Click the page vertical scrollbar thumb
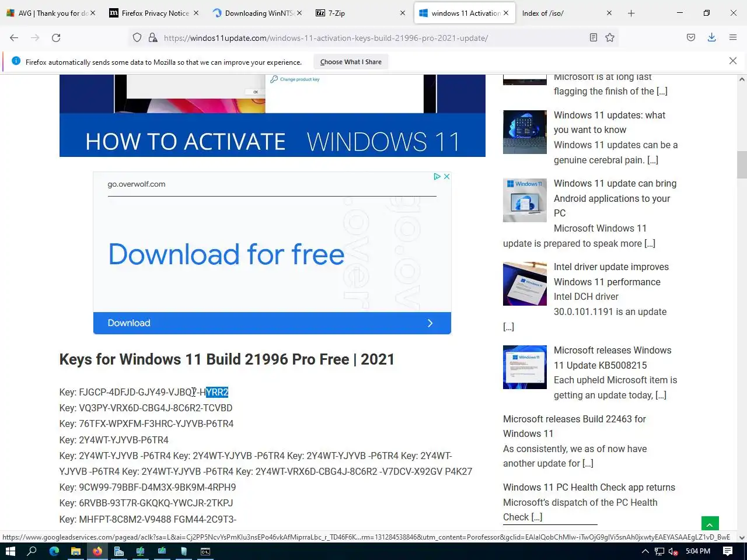This screenshot has height=560, width=747. click(742, 164)
